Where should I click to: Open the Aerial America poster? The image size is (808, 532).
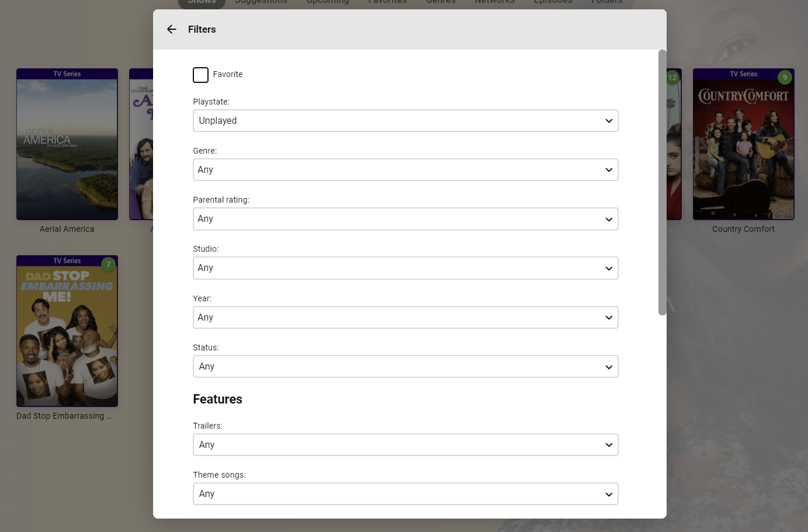click(67, 150)
